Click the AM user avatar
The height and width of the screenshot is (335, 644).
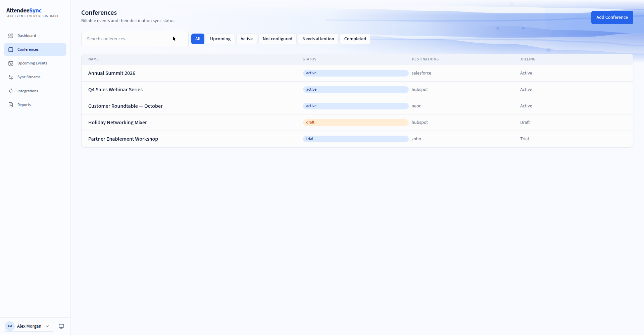10,326
